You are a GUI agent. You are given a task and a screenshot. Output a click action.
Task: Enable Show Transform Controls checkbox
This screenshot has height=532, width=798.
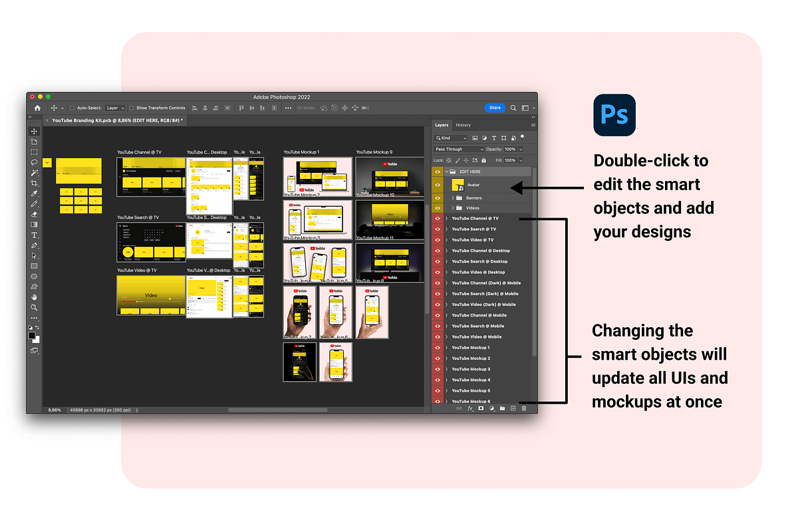(x=132, y=108)
